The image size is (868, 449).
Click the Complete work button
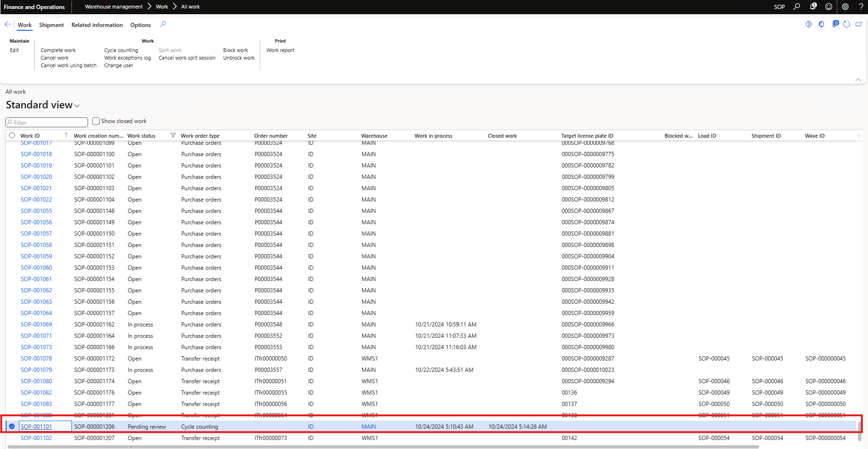(x=58, y=50)
